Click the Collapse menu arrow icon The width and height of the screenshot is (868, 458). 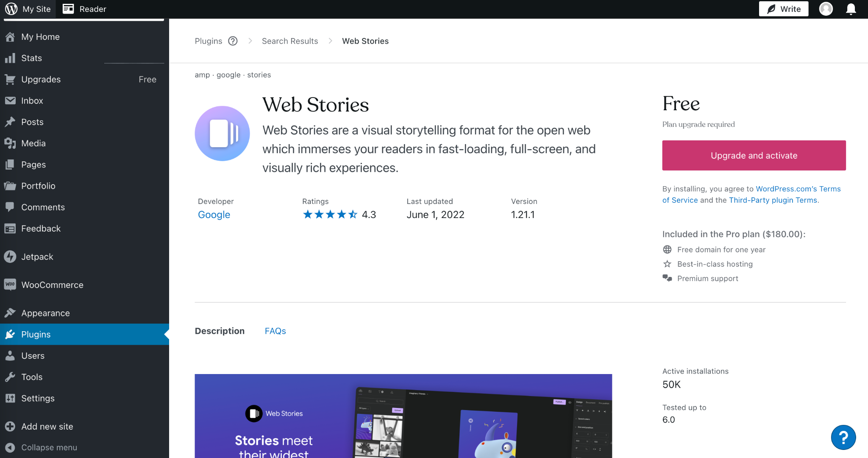(10, 447)
